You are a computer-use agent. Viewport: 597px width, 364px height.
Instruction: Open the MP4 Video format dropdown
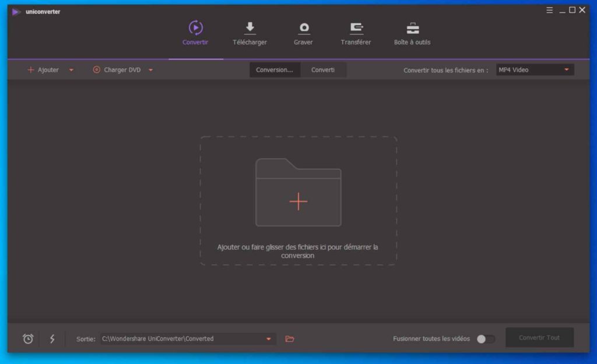535,70
